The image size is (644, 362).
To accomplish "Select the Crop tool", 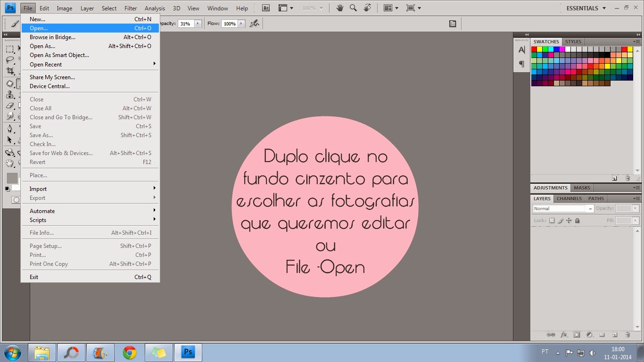I will point(9,71).
